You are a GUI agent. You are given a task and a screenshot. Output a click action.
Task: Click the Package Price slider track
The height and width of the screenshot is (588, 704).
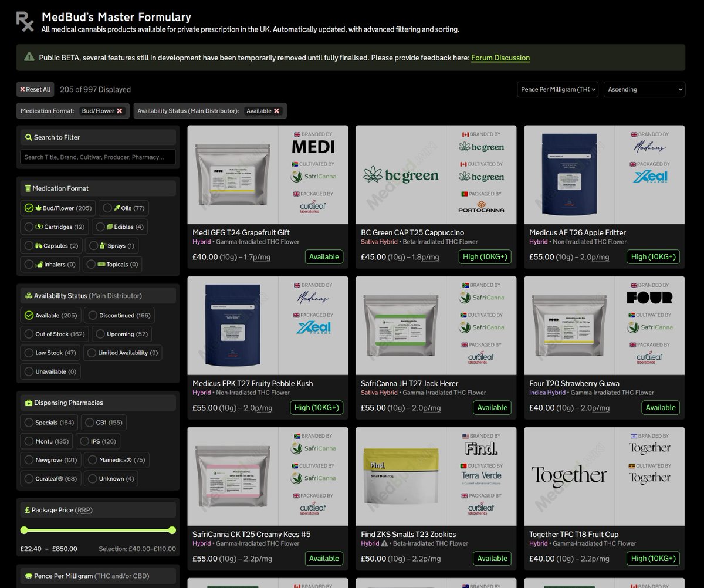(98, 530)
